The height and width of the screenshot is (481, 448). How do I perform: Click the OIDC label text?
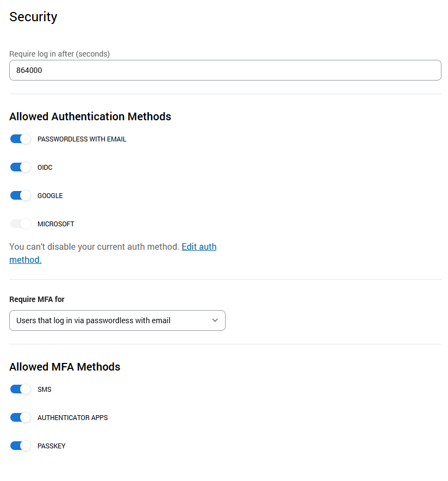click(45, 168)
